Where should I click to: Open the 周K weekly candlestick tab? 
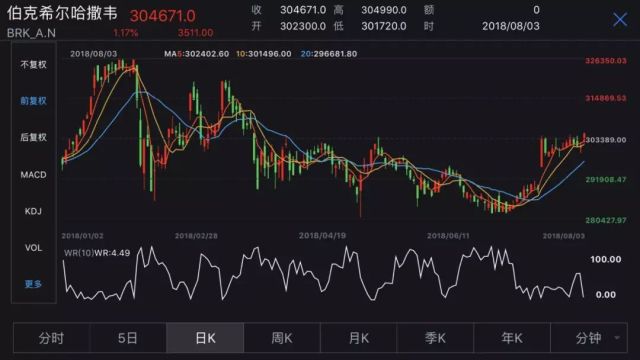pyautogui.click(x=282, y=338)
